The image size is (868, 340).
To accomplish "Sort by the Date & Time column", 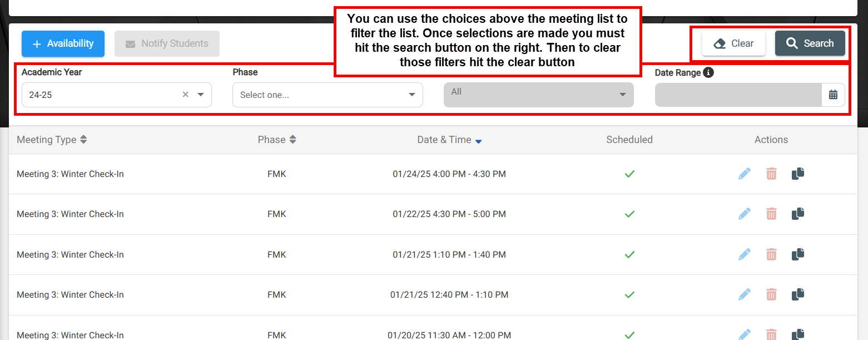I will pyautogui.click(x=449, y=140).
